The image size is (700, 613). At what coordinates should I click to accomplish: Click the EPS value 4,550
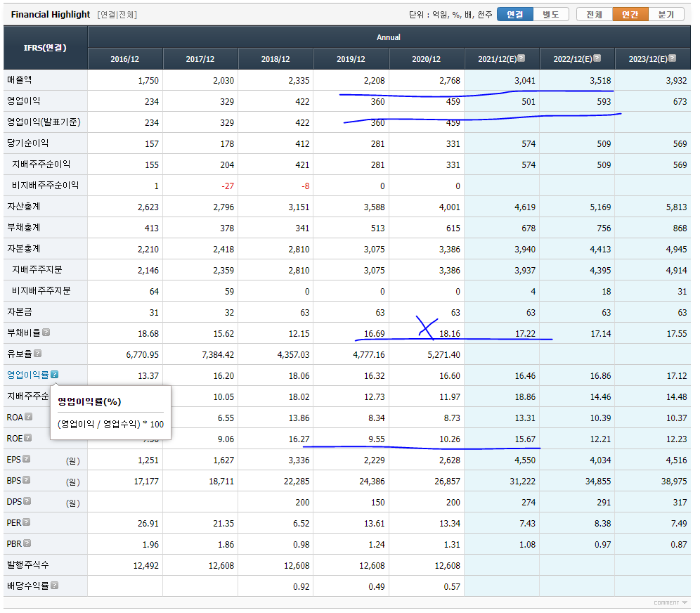pos(525,460)
